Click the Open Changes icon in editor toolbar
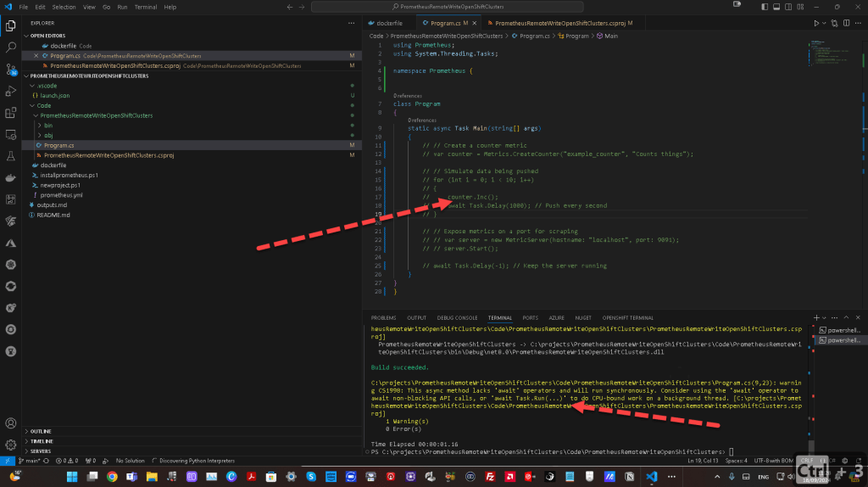Screen dimensions: 868x487 [834, 23]
